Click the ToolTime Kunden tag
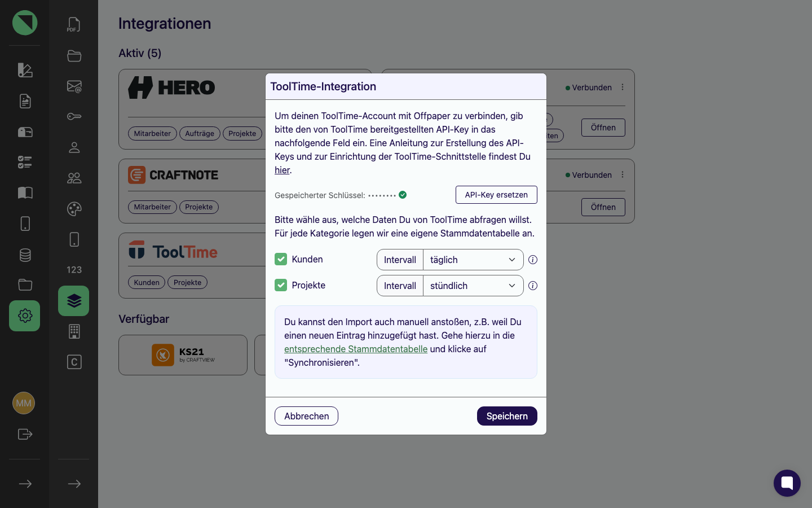The width and height of the screenshot is (812, 508). point(147,282)
